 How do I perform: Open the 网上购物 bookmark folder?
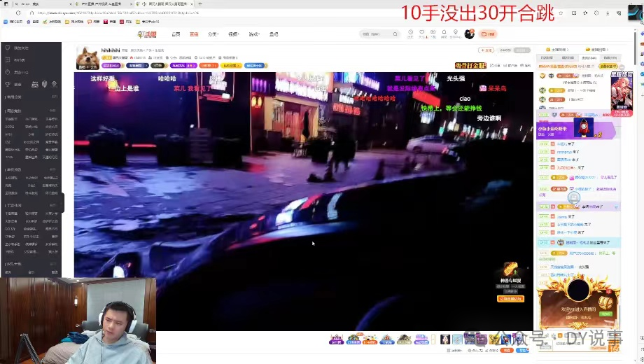[74, 22]
